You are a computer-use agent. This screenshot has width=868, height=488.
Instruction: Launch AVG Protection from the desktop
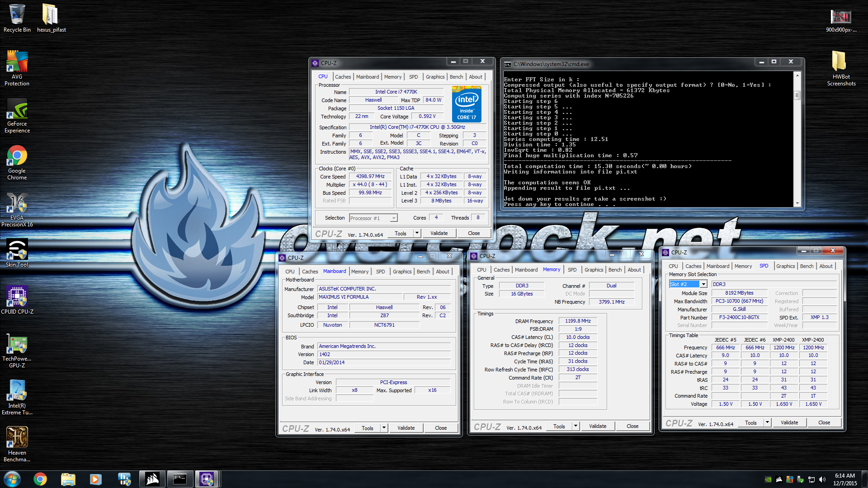click(x=17, y=68)
